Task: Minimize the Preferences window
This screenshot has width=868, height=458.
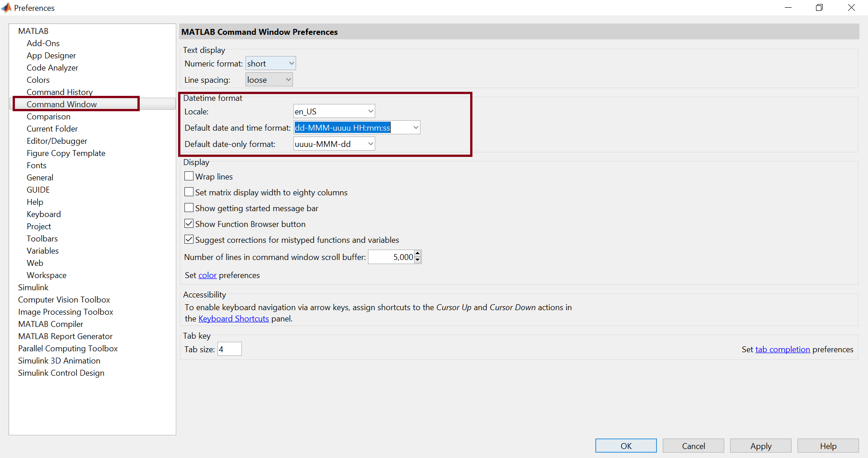Action: 788,8
